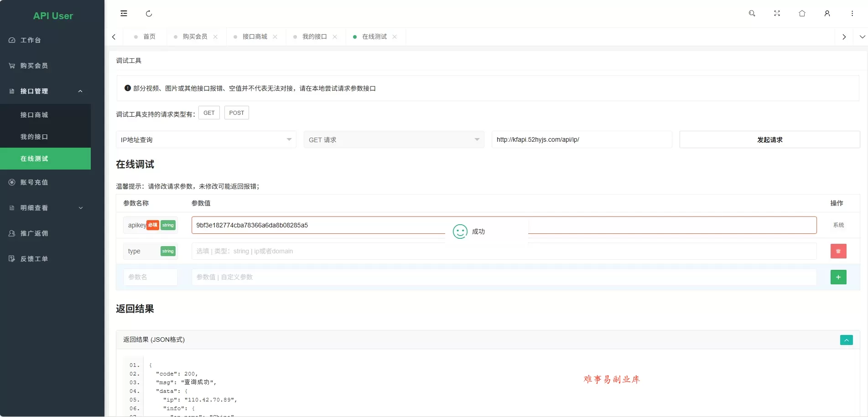Open the search magnifier icon
The image size is (868, 417).
click(x=752, y=14)
